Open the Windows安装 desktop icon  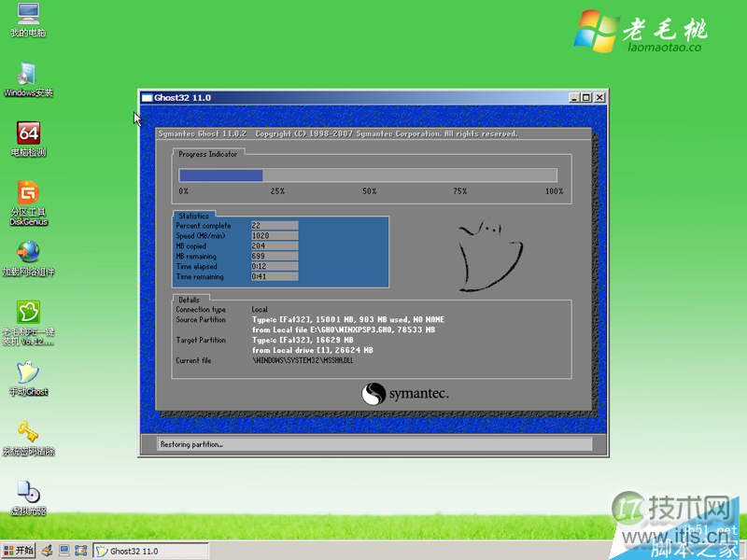(28, 79)
